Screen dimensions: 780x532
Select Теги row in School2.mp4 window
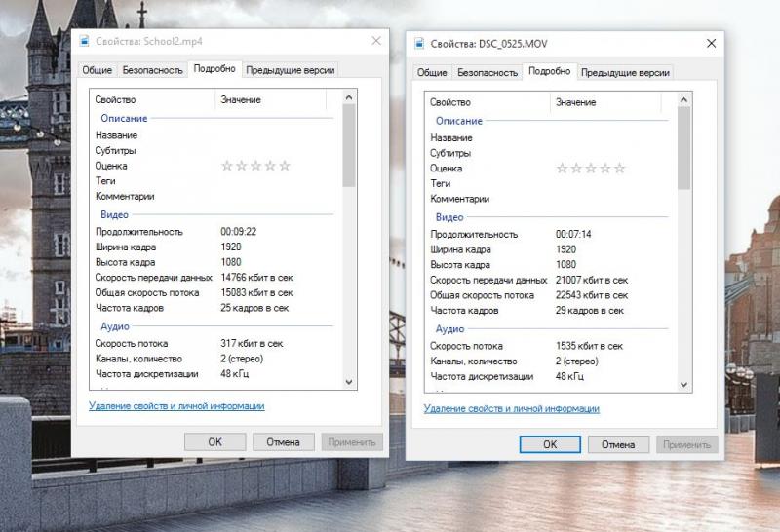(216, 181)
